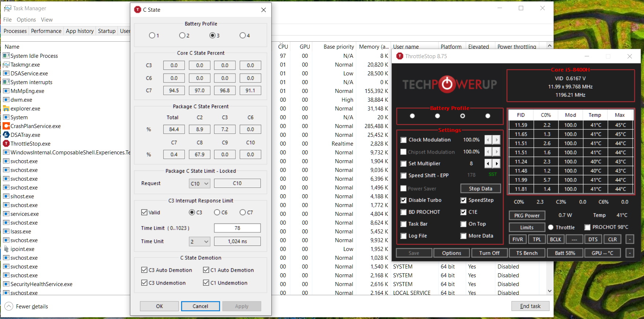
Task: Click the DSAService.exe process icon
Action: [6, 74]
